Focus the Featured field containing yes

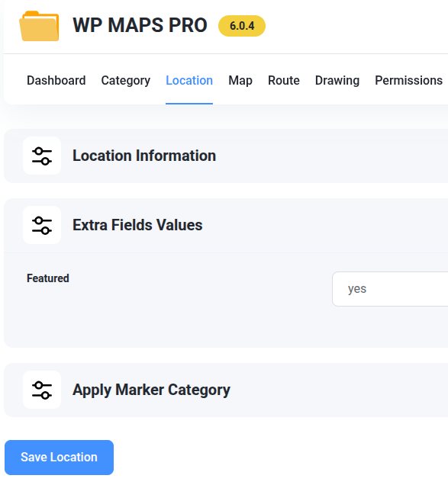click(x=390, y=289)
